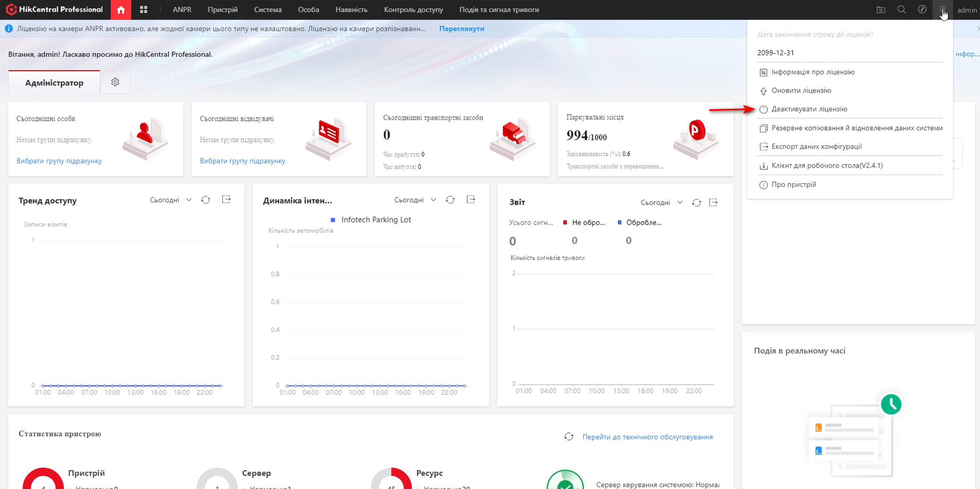Click Переглянути link in notification bar

pyautogui.click(x=461, y=29)
